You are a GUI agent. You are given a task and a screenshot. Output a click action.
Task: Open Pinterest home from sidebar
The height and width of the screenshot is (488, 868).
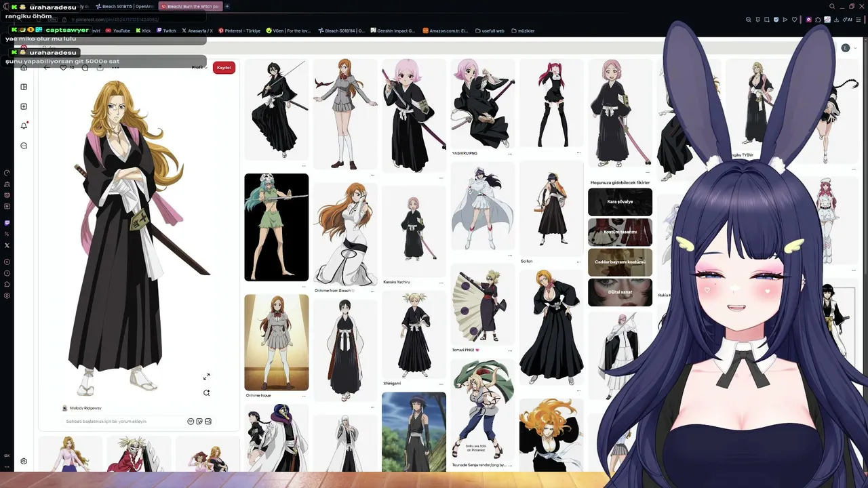[x=24, y=68]
